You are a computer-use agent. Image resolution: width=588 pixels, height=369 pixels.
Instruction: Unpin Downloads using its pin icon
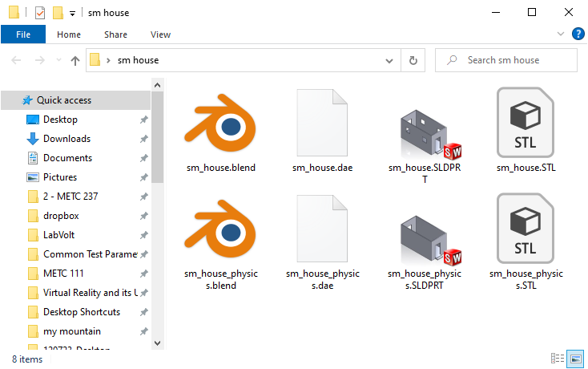coord(144,139)
